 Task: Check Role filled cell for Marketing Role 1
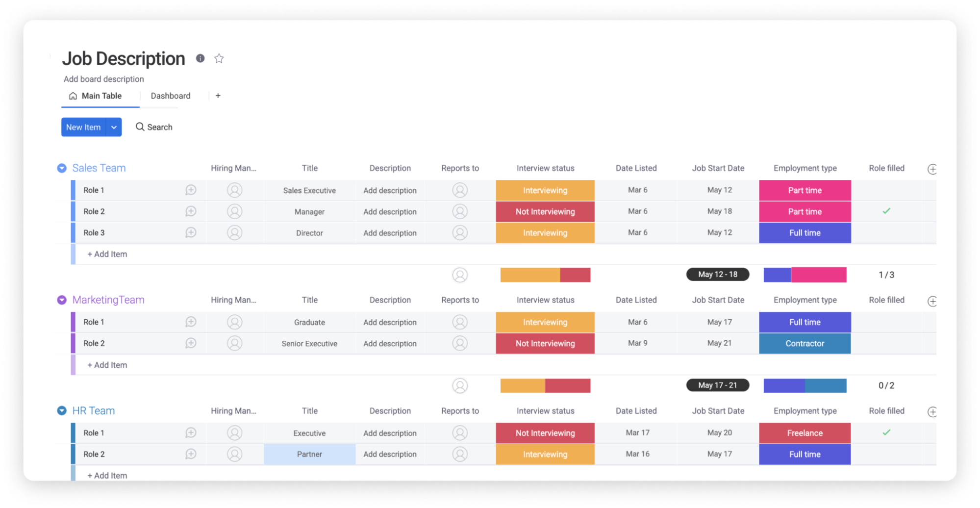[886, 322]
